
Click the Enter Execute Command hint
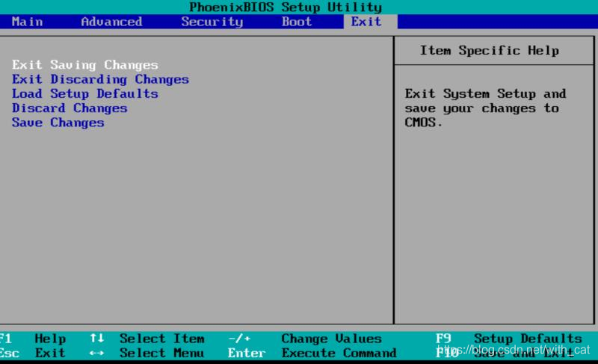click(312, 353)
